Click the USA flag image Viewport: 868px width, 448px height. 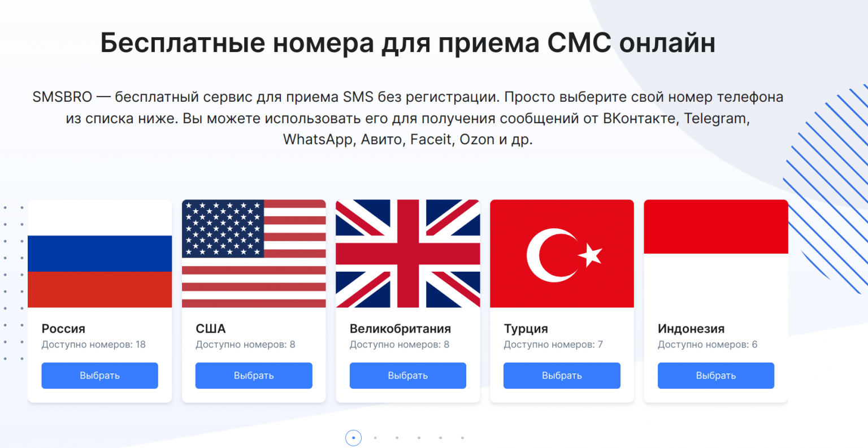point(254,254)
